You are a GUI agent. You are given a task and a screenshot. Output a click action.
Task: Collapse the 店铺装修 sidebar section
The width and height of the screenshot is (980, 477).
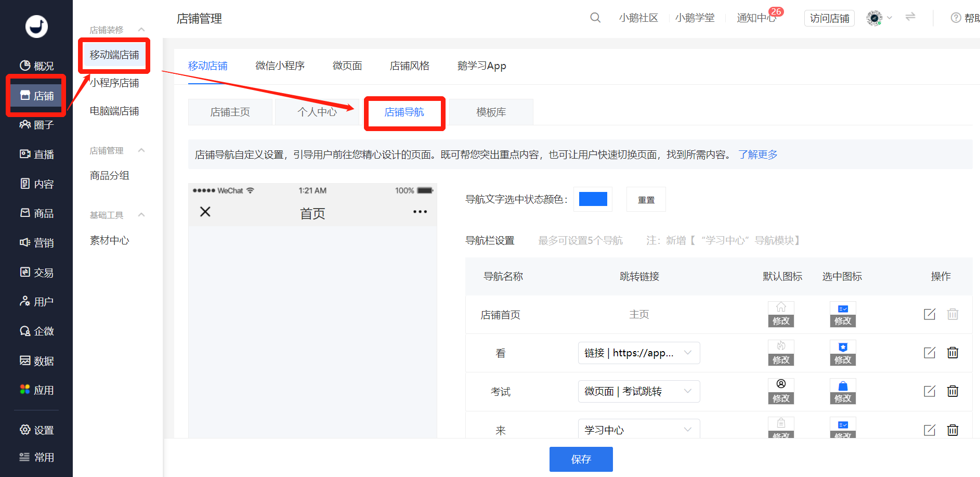click(x=141, y=30)
